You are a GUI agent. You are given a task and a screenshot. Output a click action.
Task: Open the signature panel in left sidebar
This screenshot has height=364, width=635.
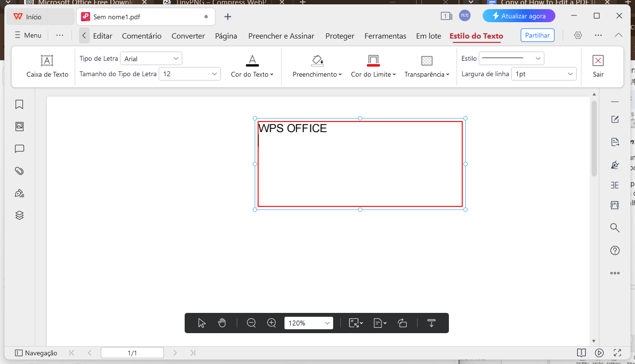(x=19, y=193)
